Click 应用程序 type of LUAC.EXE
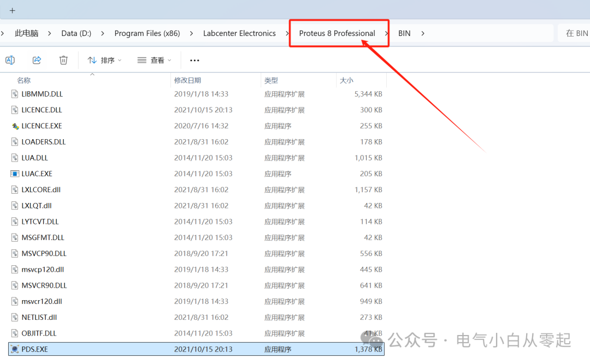The image size is (590, 364). (x=278, y=174)
